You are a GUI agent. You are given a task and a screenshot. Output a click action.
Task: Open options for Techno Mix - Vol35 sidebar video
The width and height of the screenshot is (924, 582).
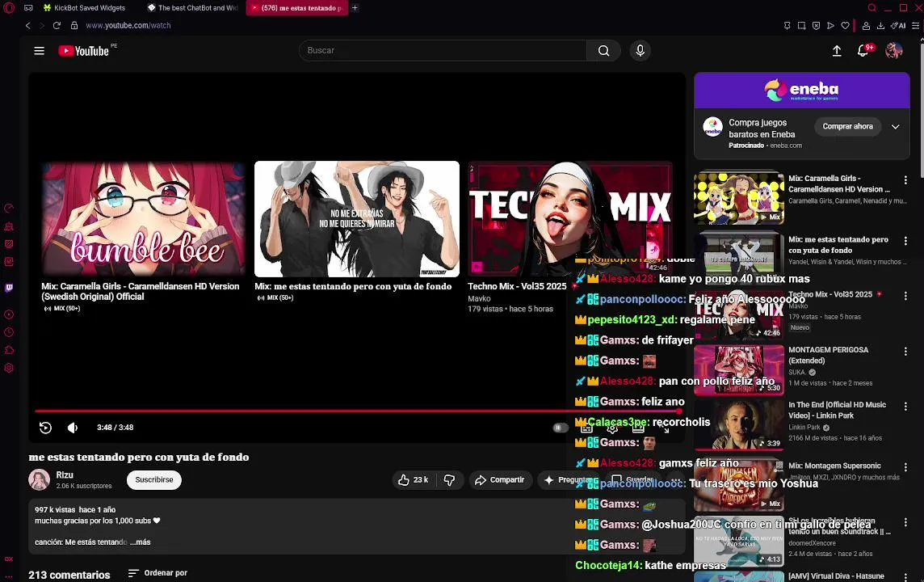click(905, 296)
